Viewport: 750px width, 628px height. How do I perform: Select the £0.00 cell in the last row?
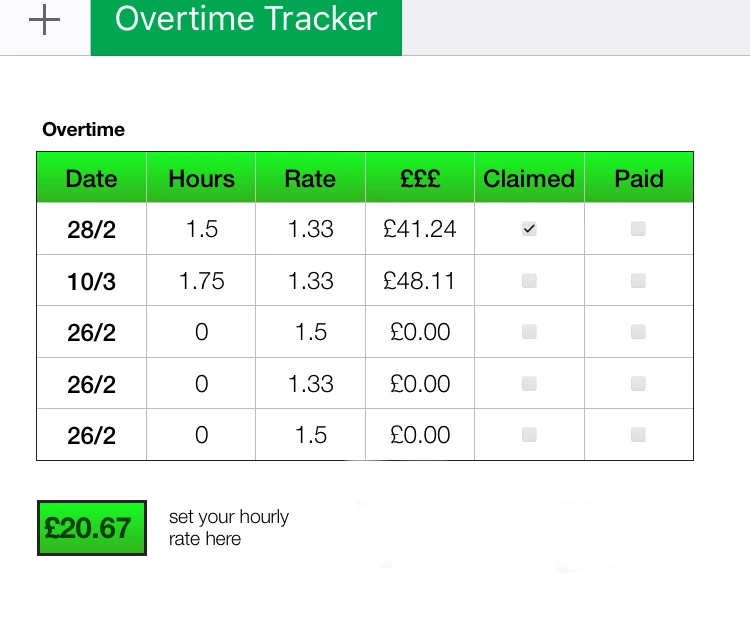click(x=420, y=435)
